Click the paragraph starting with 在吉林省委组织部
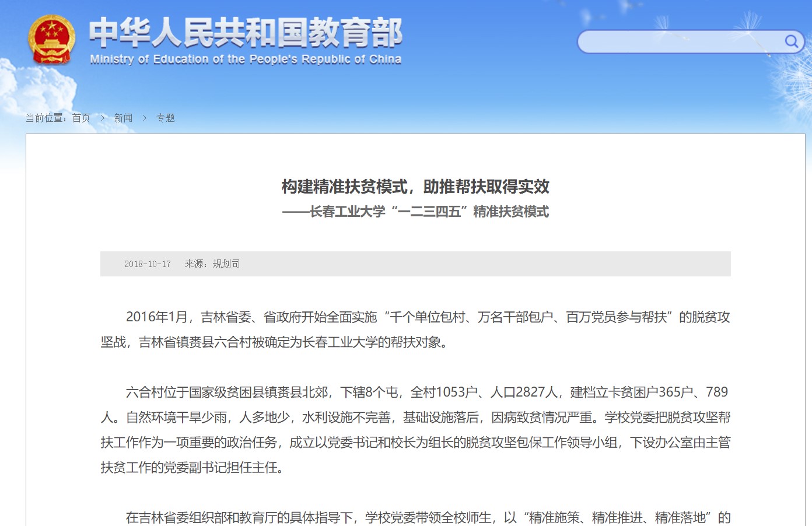The width and height of the screenshot is (812, 526). [428, 517]
